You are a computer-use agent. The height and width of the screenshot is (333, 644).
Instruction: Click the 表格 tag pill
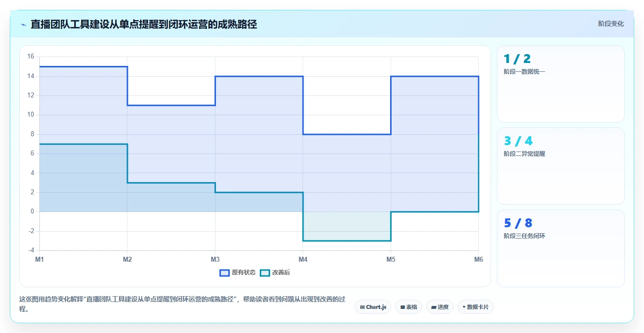tap(408, 307)
